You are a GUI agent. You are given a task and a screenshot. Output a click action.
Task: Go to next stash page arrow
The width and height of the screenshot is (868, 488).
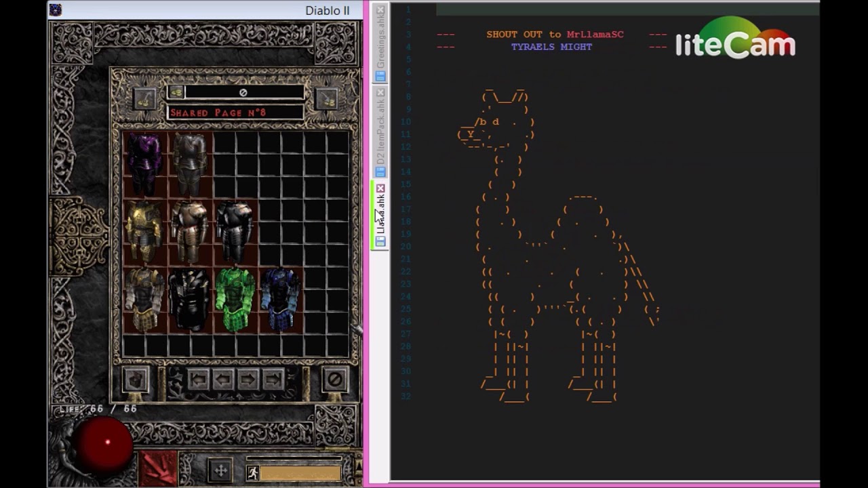click(248, 380)
